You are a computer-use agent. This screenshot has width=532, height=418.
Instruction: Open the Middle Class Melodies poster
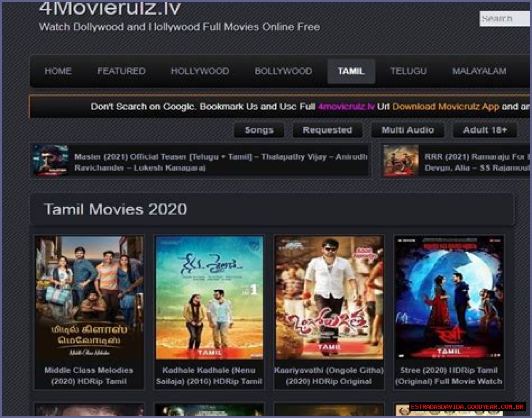coord(89,297)
